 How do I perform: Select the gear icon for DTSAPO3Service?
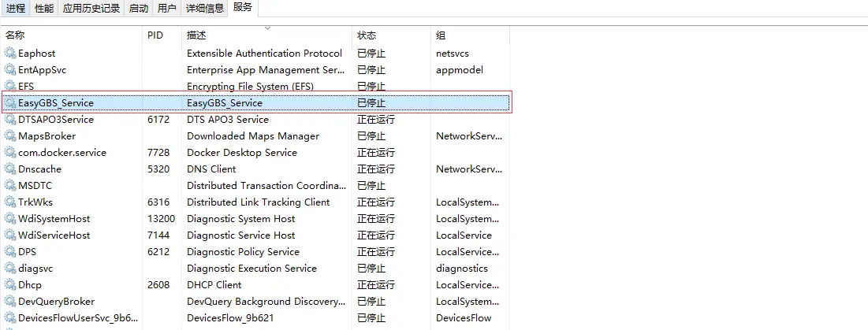pyautogui.click(x=9, y=120)
